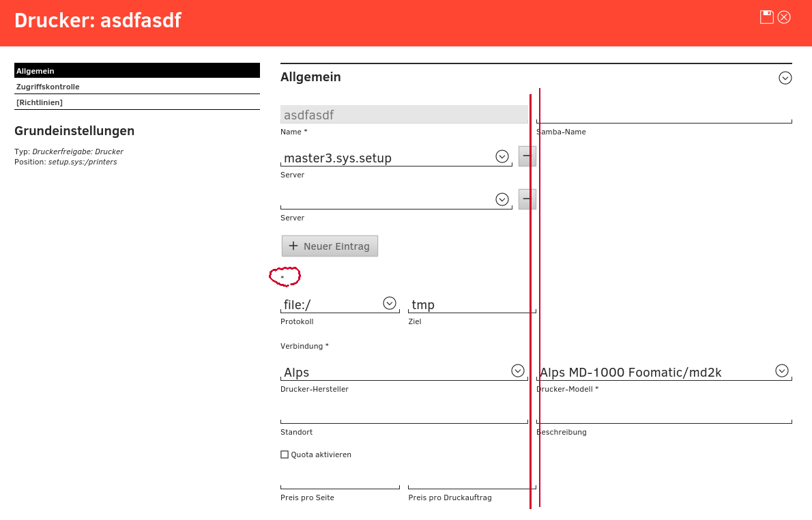Click the Preis pro Seite field
812x520 pixels.
click(340, 480)
